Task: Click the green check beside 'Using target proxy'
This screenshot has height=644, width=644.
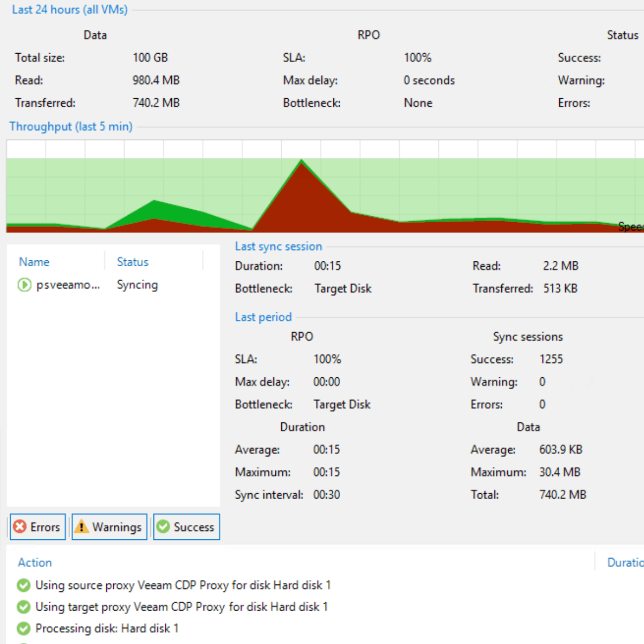Action: (x=24, y=607)
